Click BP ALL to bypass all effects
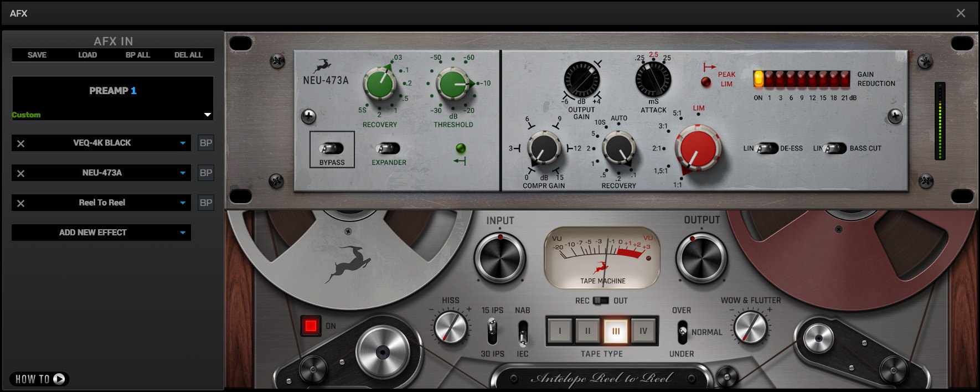Image resolution: width=980 pixels, height=392 pixels. 138,55
